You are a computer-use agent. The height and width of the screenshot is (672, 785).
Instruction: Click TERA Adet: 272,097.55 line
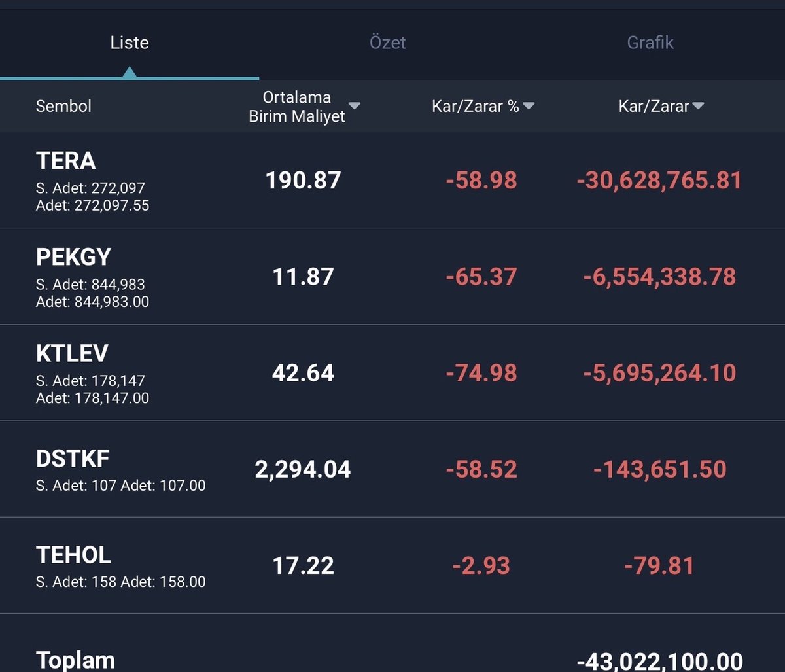(92, 205)
